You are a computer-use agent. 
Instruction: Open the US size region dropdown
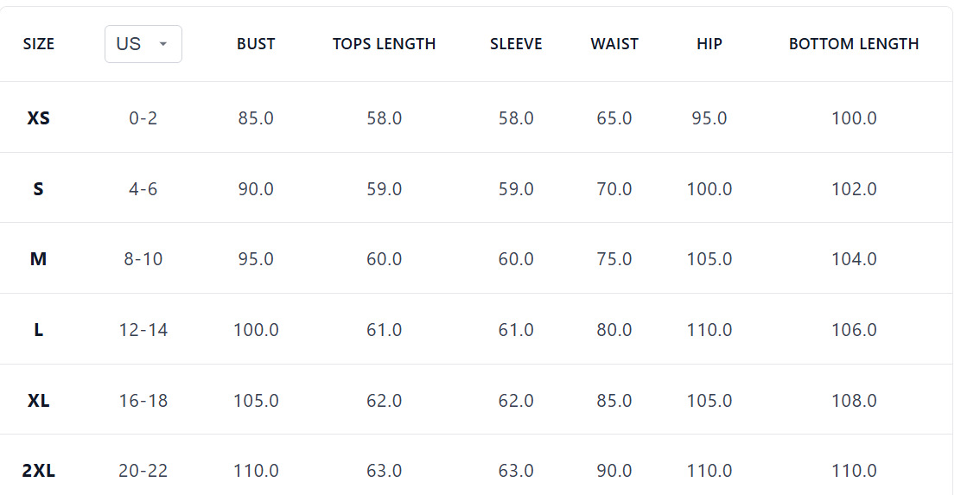click(143, 44)
